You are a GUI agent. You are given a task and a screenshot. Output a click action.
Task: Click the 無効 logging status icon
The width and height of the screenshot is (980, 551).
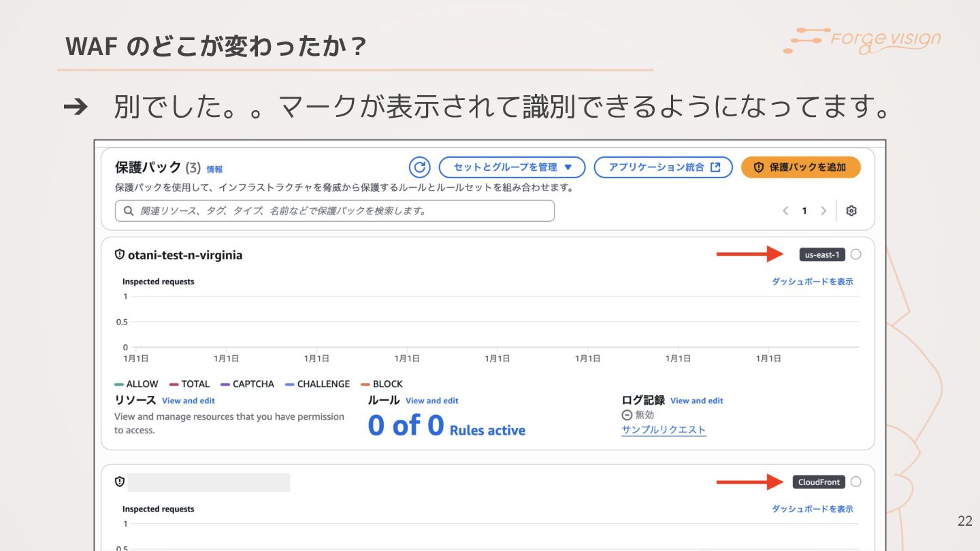click(627, 415)
